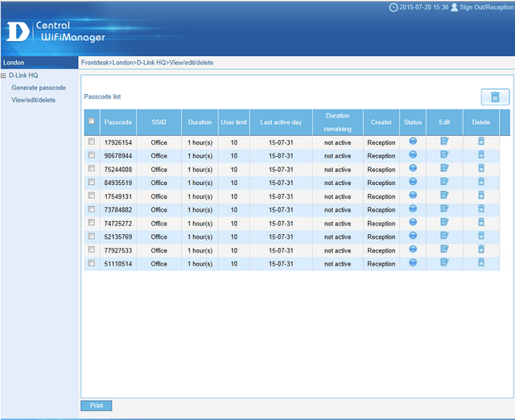This screenshot has width=515, height=420.
Task: Check the box for passcode 17926154
Action: (91, 142)
